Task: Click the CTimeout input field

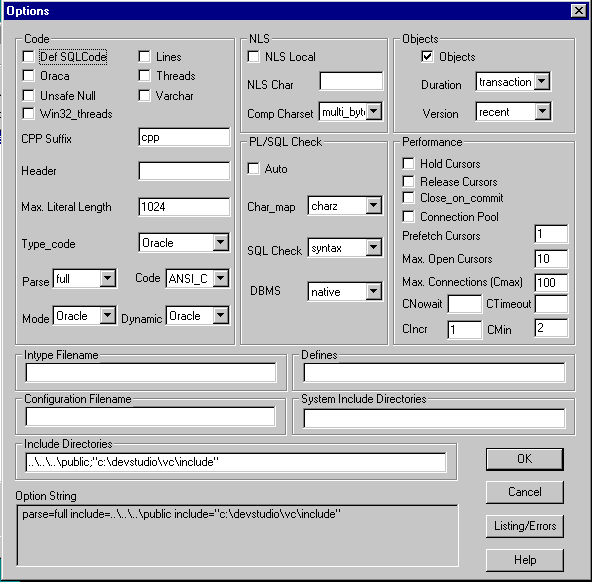Action: [x=551, y=304]
